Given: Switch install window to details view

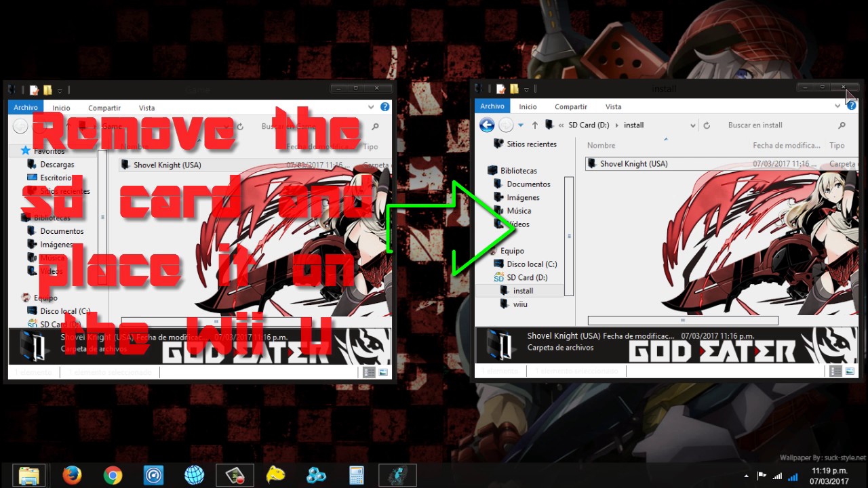Looking at the screenshot, I should pos(836,371).
